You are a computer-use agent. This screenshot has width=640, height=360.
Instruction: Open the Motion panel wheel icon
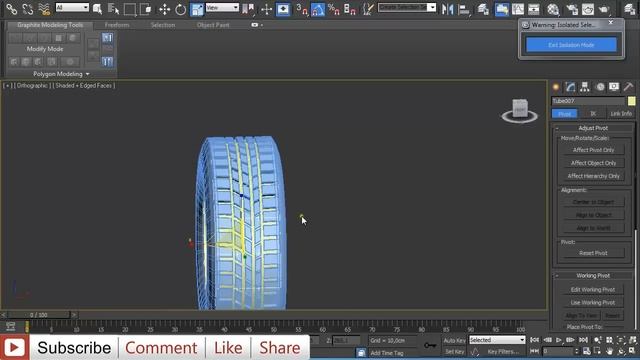600,87
